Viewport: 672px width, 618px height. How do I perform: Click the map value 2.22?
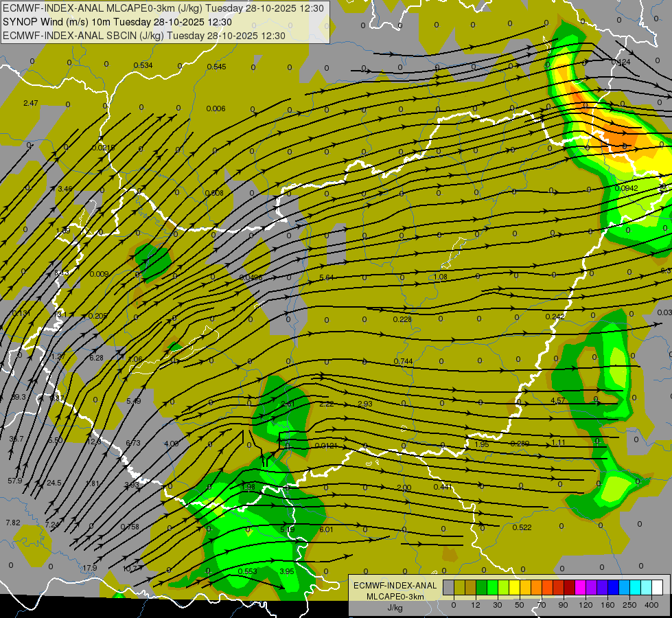[327, 404]
